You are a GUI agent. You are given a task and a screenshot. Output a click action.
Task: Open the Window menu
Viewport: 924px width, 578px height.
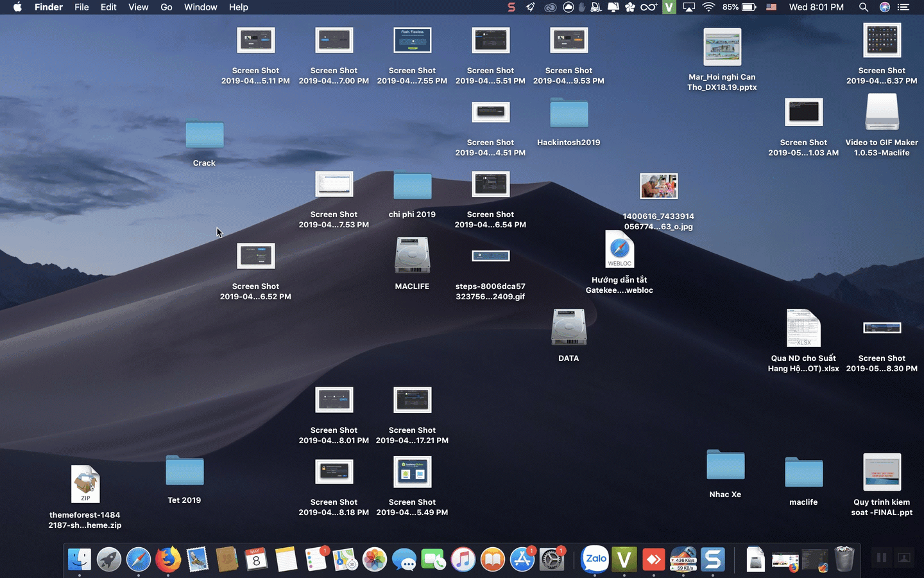pos(200,7)
